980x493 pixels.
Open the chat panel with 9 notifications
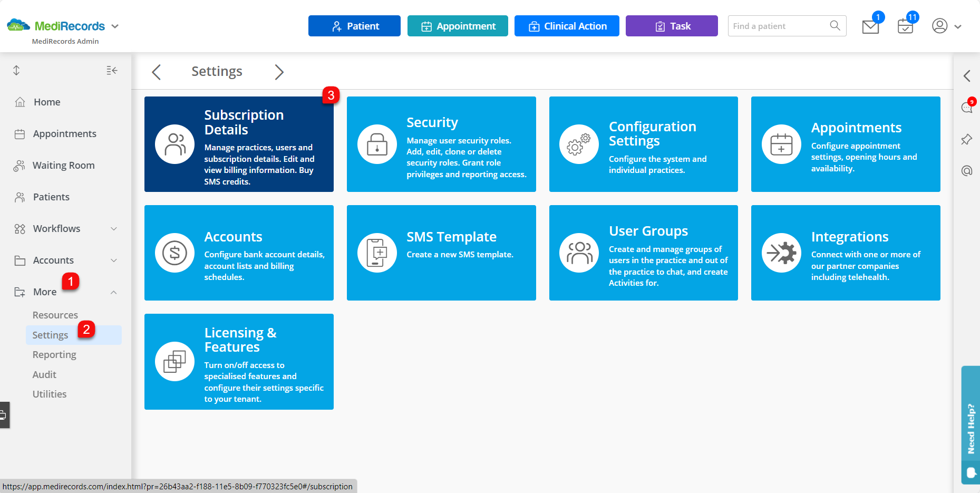(x=966, y=108)
